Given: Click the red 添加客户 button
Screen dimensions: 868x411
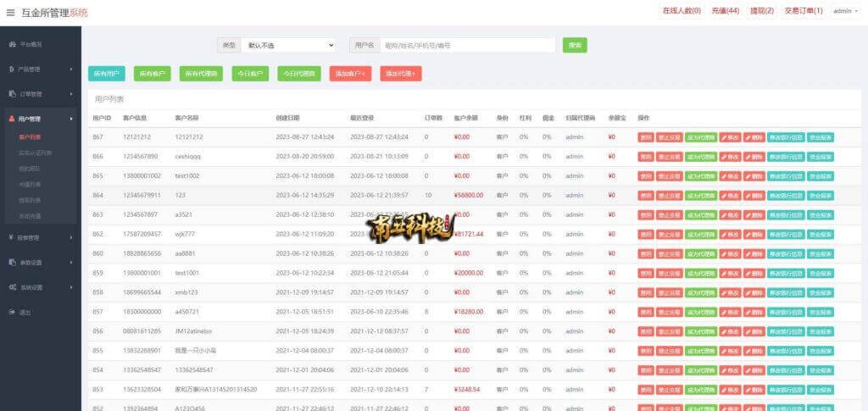Looking at the screenshot, I should 351,74.
